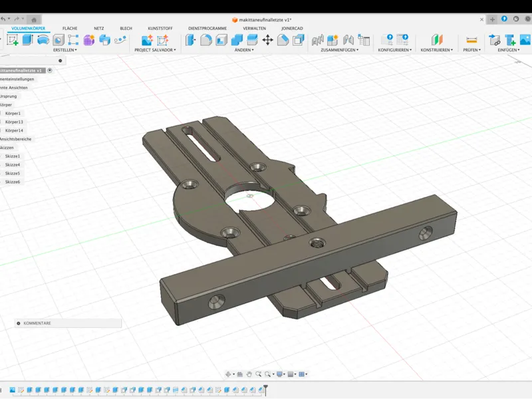Viewport: 532px width, 399px height.
Task: Select the Move/Copy arrows tool
Action: (x=268, y=40)
